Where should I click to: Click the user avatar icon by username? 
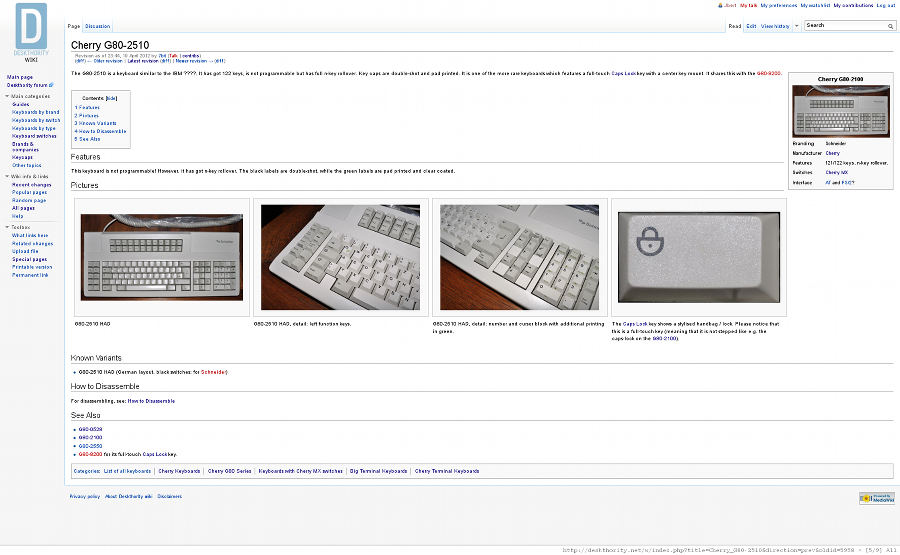(x=720, y=5)
